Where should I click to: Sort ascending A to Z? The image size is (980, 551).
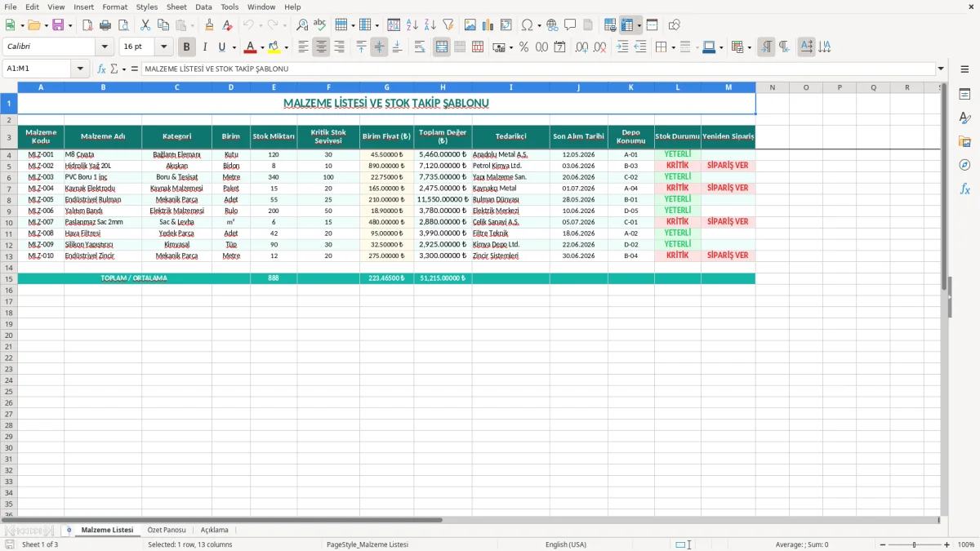pyautogui.click(x=412, y=25)
